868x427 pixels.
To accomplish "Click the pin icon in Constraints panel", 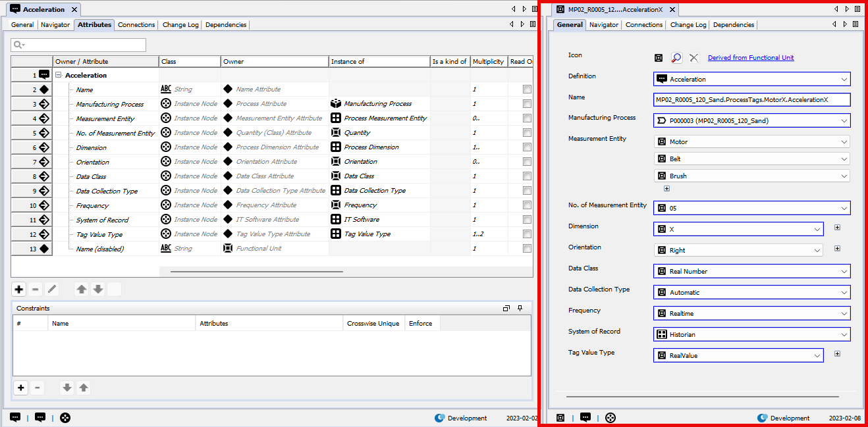I will coord(520,308).
